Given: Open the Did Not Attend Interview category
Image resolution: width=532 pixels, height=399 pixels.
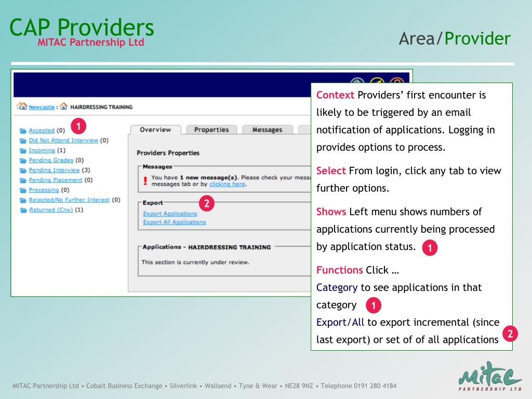Looking at the screenshot, I should (63, 140).
